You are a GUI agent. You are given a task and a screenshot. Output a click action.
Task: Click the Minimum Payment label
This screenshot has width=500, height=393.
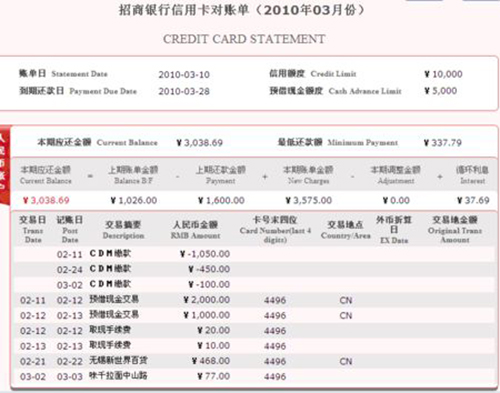pyautogui.click(x=338, y=142)
